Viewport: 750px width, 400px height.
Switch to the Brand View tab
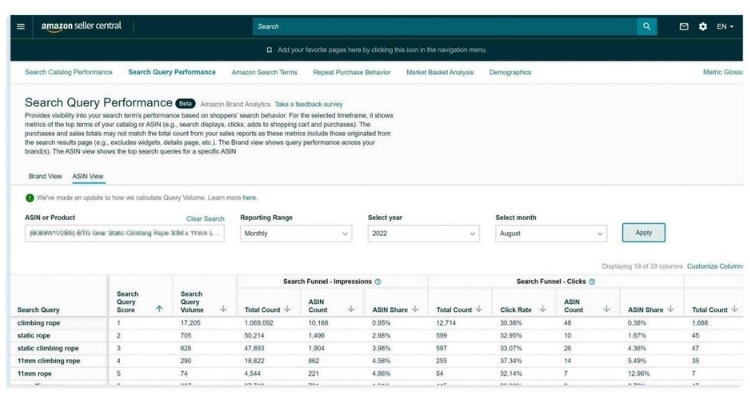(43, 175)
